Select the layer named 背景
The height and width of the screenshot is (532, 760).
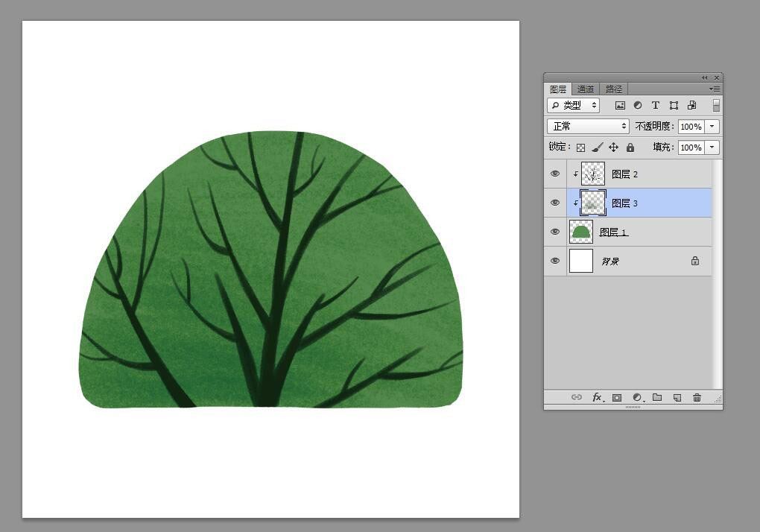pos(610,262)
